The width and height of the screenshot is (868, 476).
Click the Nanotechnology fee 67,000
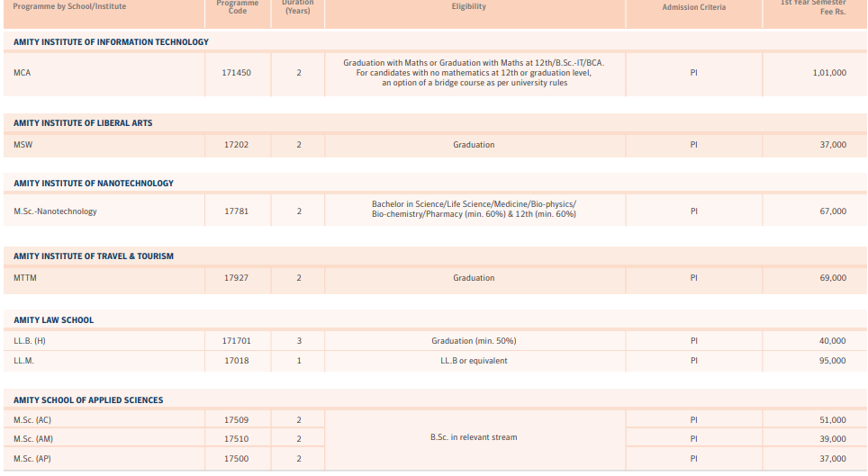[x=832, y=211]
